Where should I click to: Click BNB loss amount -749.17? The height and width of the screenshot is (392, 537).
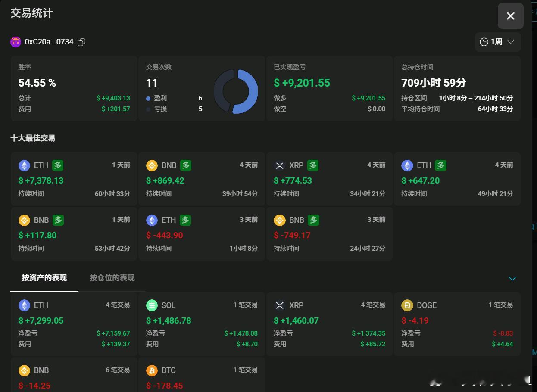pos(292,235)
